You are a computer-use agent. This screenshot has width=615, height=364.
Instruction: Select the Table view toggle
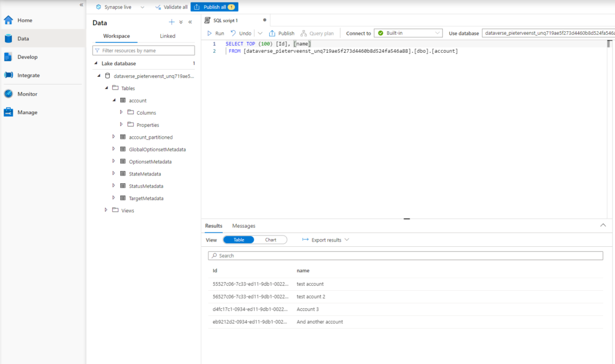239,240
